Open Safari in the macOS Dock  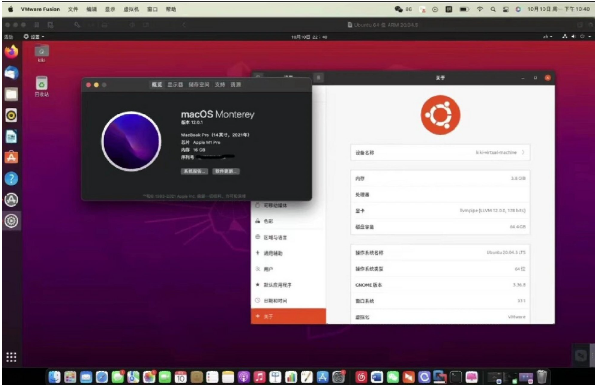pyautogui.click(x=102, y=377)
